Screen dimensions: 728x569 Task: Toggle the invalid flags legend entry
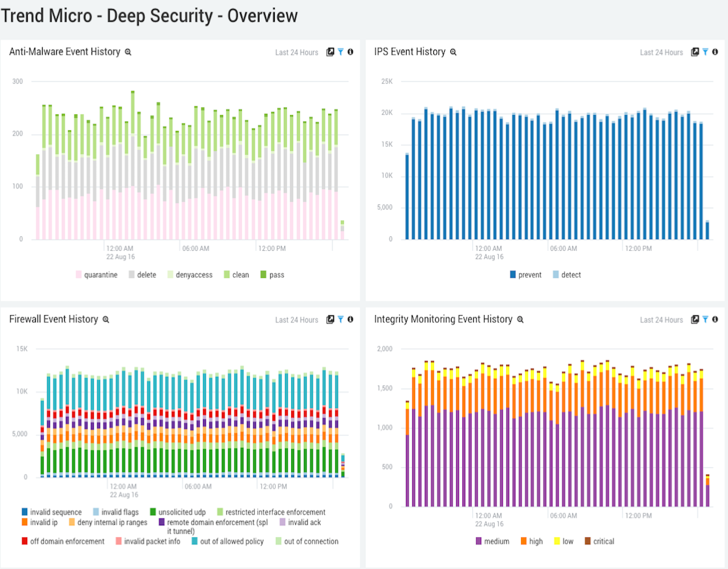pyautogui.click(x=116, y=512)
